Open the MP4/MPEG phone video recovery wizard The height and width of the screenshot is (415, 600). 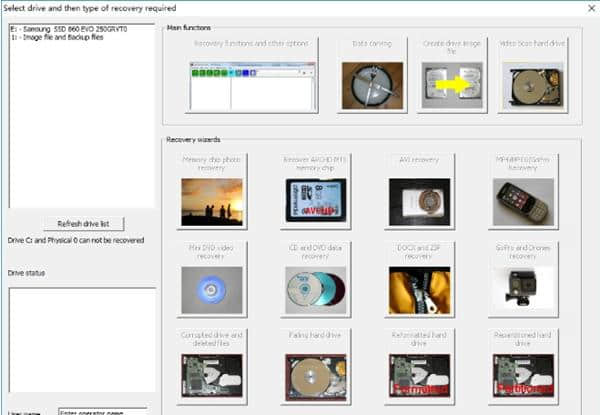click(x=523, y=192)
